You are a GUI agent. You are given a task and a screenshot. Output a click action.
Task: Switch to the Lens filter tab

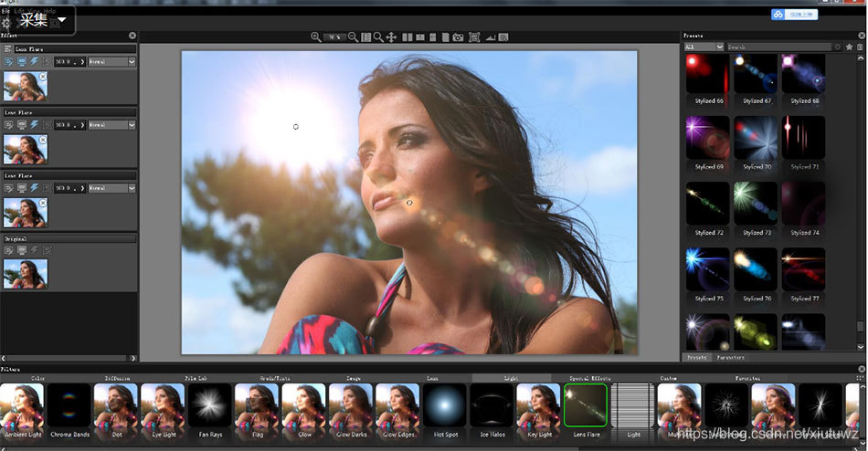pyautogui.click(x=432, y=379)
